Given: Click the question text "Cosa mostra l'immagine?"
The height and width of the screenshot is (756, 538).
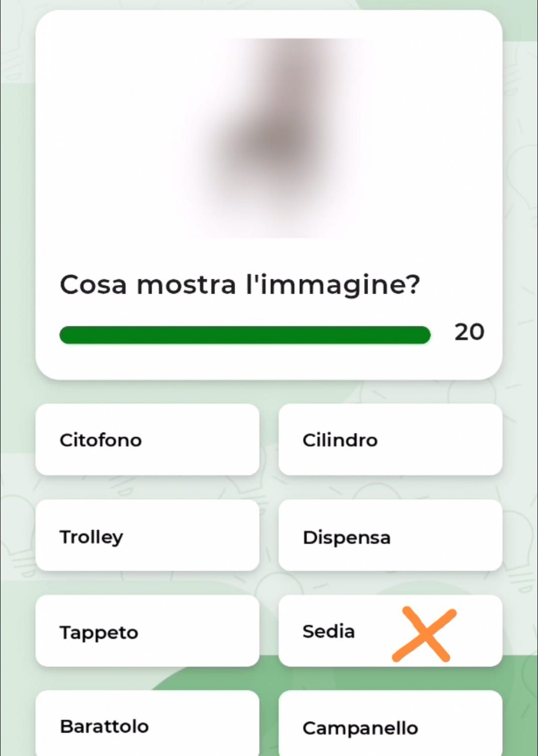Looking at the screenshot, I should (240, 285).
